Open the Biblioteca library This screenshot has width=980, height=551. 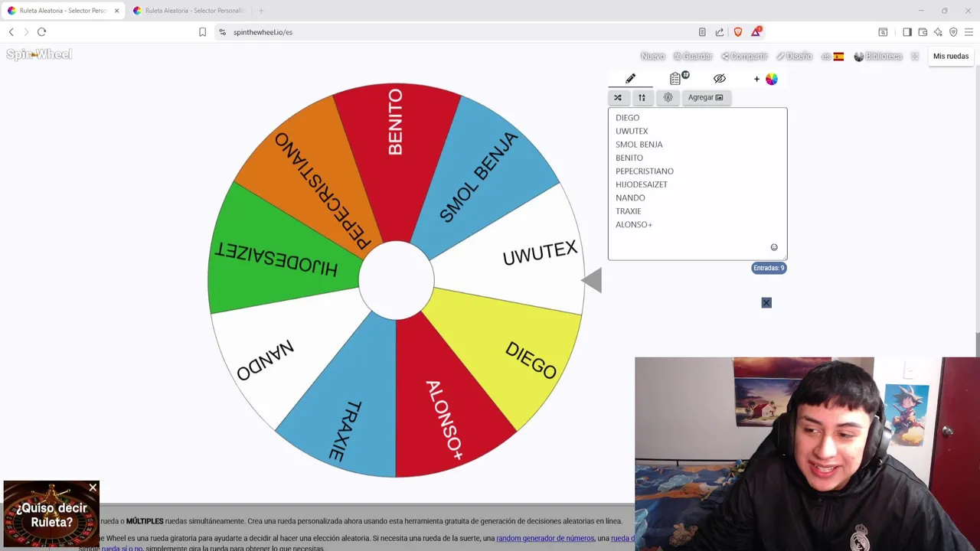pos(878,57)
